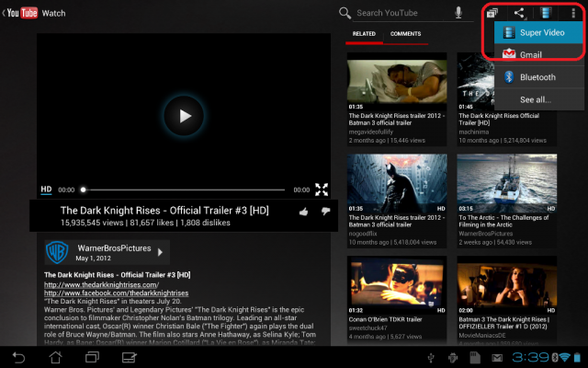
Task: Tap the 3:39 clock
Action: [531, 357]
